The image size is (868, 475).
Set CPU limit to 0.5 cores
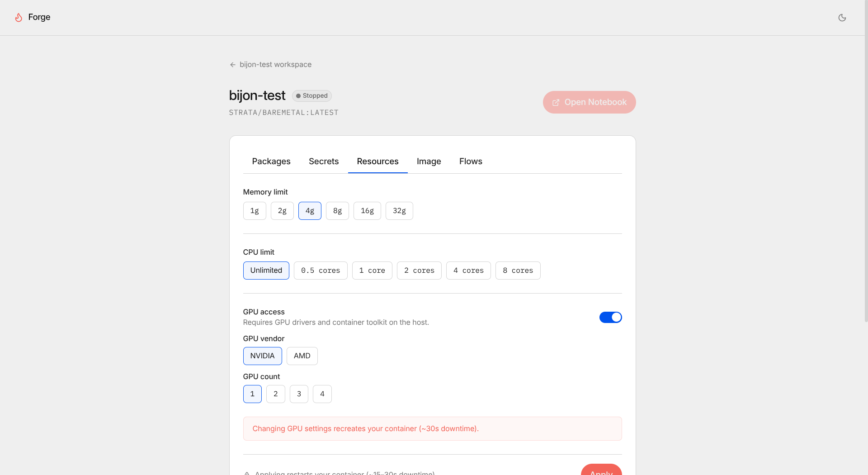[321, 271]
